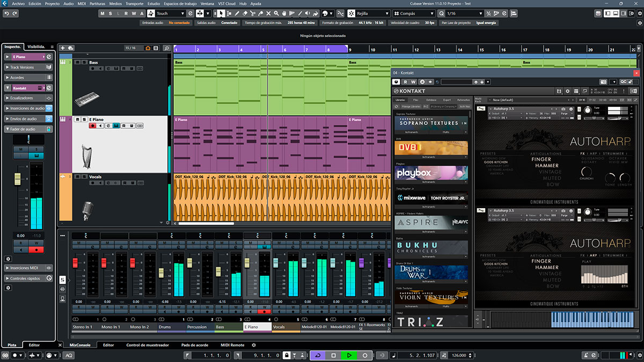Viewport: 644px width, 362px height.
Task: Click bar 9 marker on timeline ruler
Action: click(350, 49)
